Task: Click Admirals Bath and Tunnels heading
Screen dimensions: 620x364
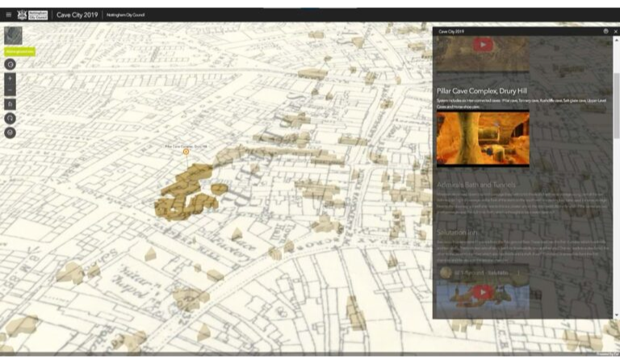Action: [476, 185]
